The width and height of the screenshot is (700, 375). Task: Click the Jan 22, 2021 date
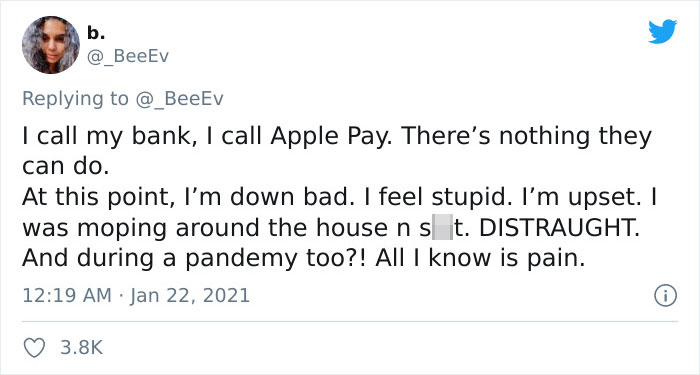coord(190,296)
